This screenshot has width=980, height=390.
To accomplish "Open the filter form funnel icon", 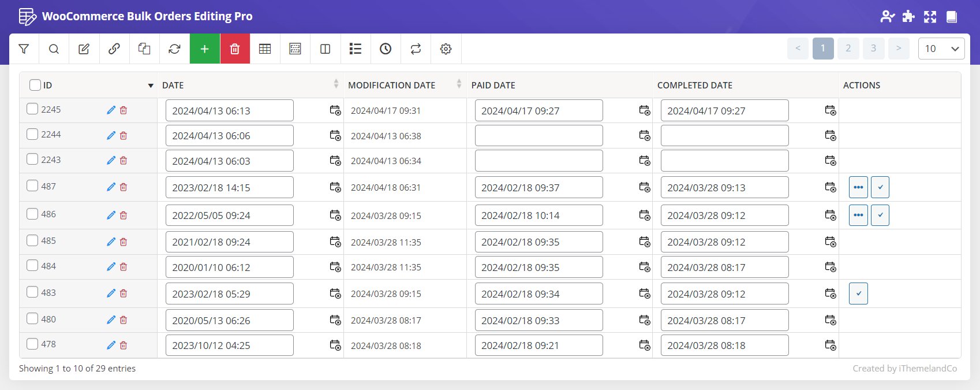I will (24, 49).
